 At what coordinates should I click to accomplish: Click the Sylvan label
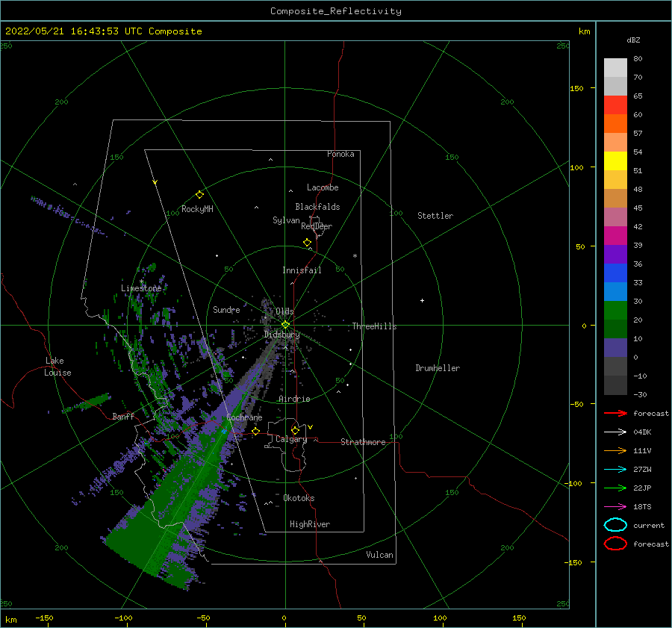coord(286,220)
